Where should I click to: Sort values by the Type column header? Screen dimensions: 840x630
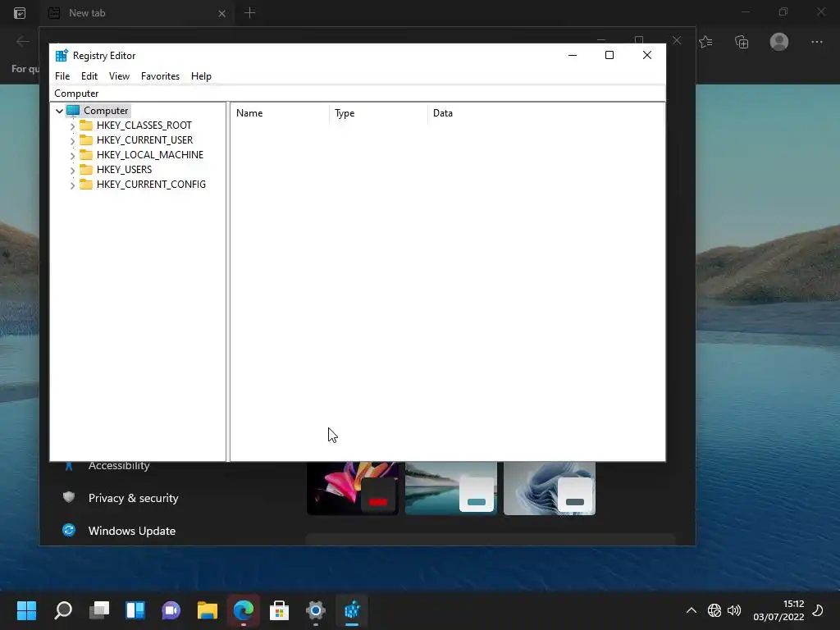378,113
